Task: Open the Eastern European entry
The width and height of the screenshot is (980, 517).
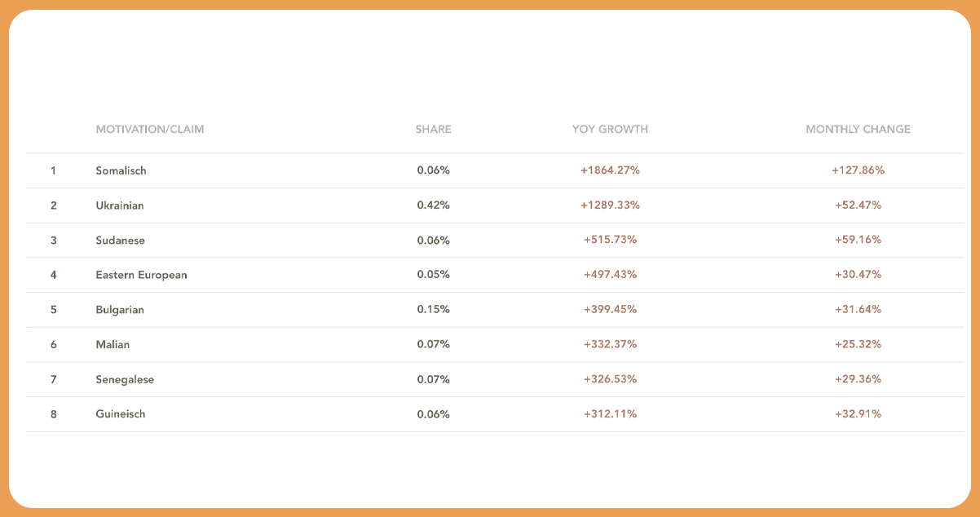Action: pos(141,275)
